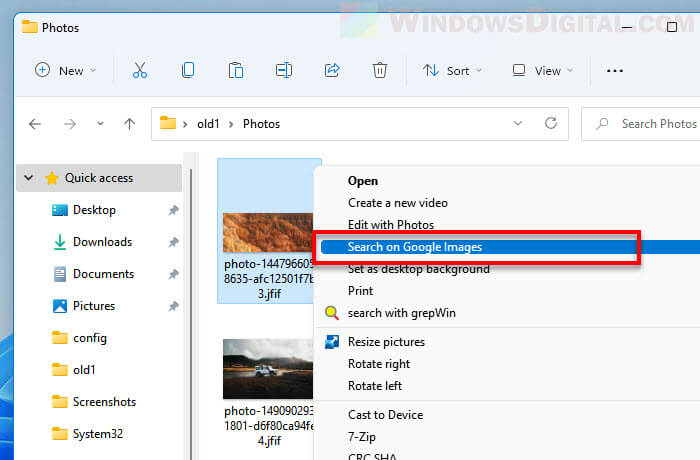Click the Copy icon in toolbar
This screenshot has width=700, height=460.
point(188,70)
